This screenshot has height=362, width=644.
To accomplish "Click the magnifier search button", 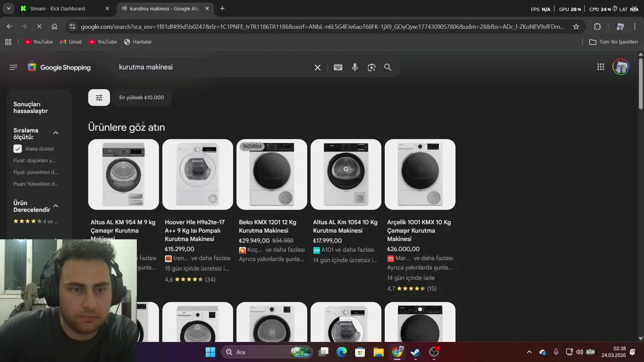I will point(388,67).
